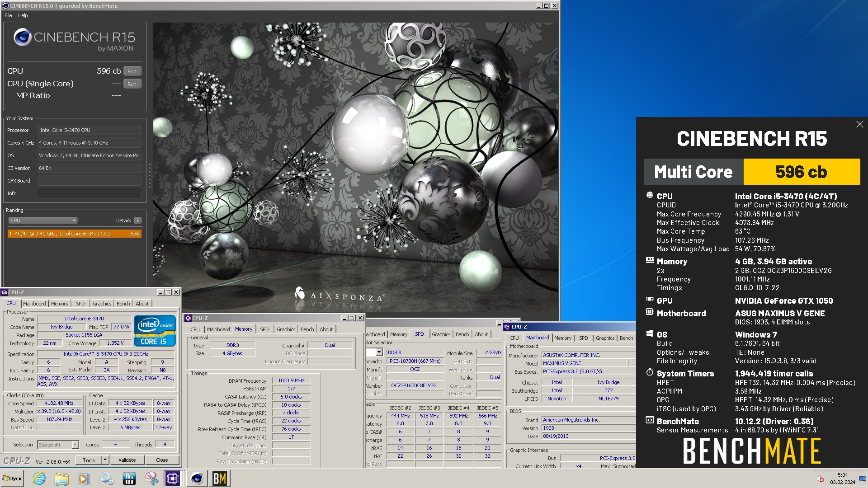Click the title icon of the Mainboard CPU-Z window
The height and width of the screenshot is (488, 868).
tap(507, 327)
